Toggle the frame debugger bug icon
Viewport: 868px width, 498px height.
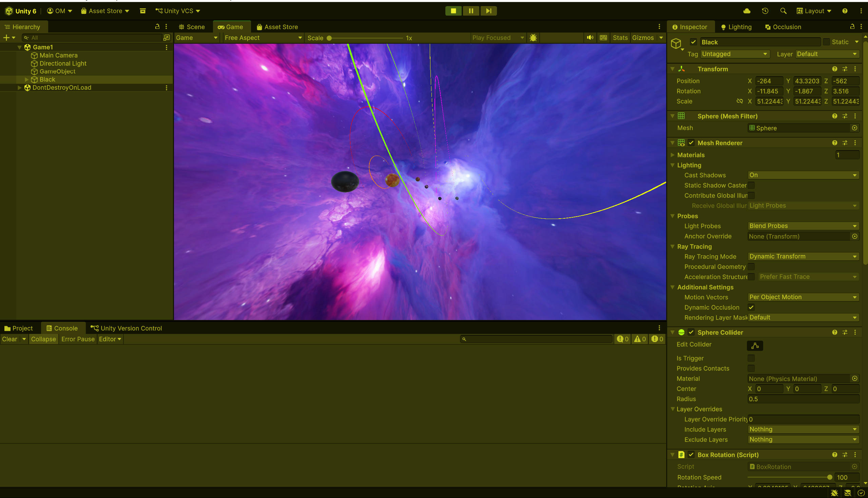tap(533, 38)
